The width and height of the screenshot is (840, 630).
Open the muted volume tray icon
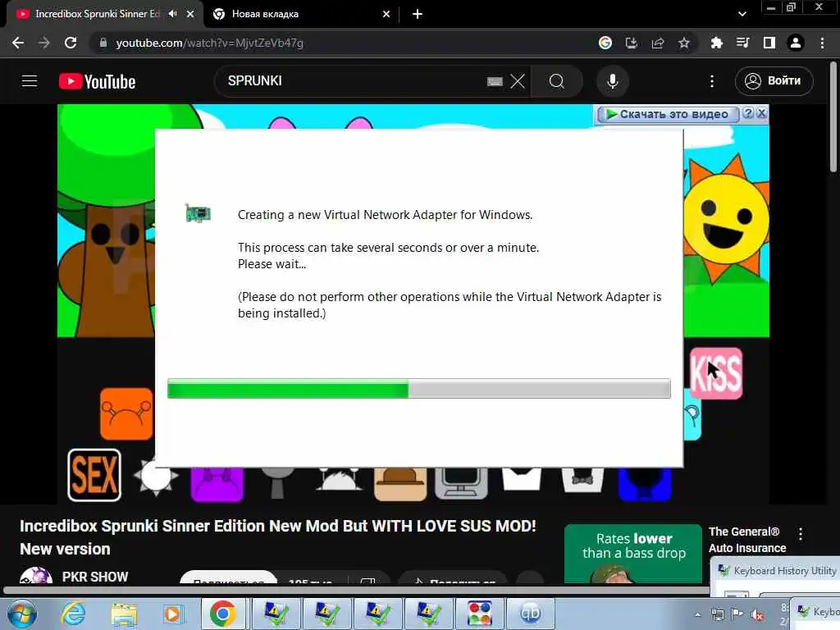757,614
